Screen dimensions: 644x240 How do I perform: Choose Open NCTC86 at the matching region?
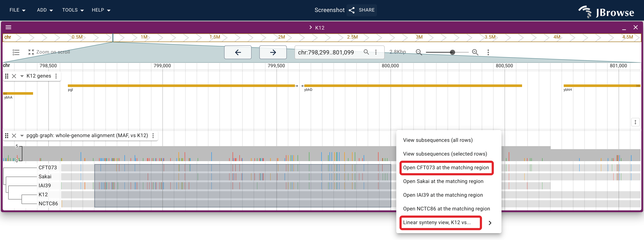(448, 208)
